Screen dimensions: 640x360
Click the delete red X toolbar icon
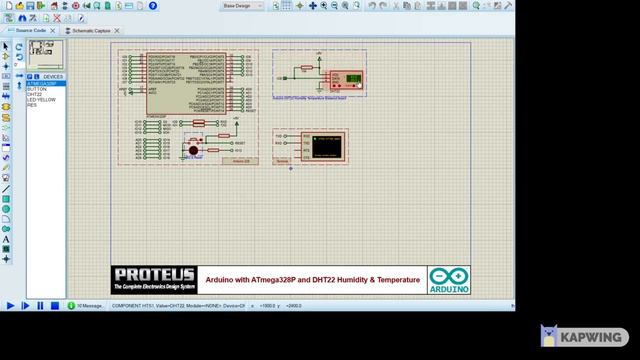(57, 18)
